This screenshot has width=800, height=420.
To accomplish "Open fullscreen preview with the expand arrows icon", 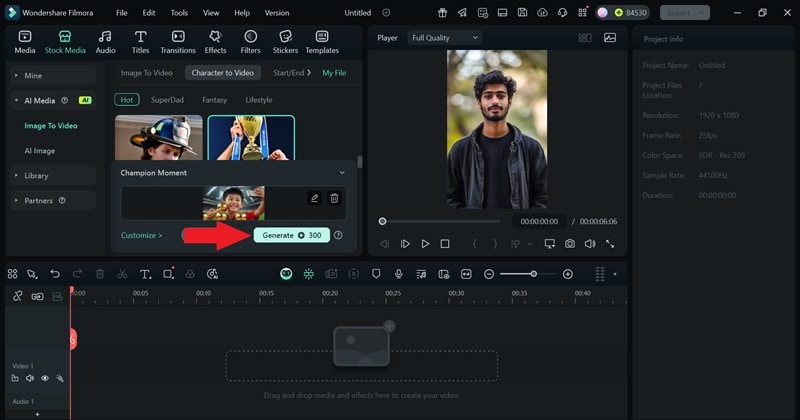I will click(x=610, y=244).
